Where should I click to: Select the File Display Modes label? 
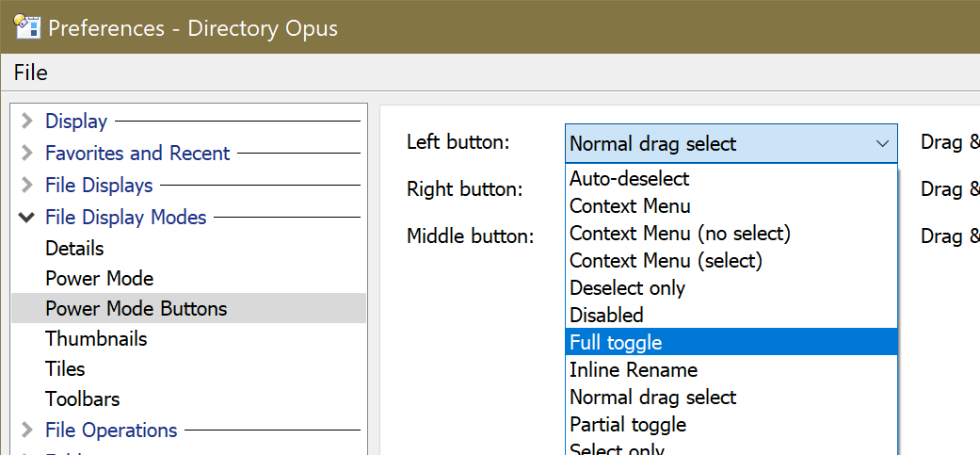tap(125, 218)
